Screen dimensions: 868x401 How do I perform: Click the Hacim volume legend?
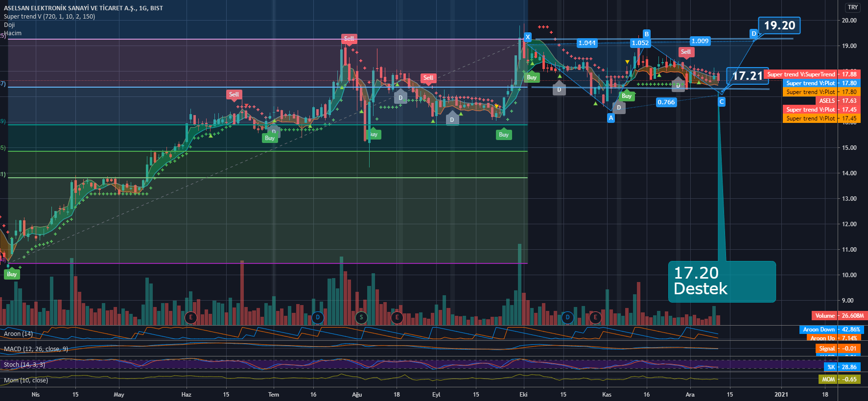[13, 33]
